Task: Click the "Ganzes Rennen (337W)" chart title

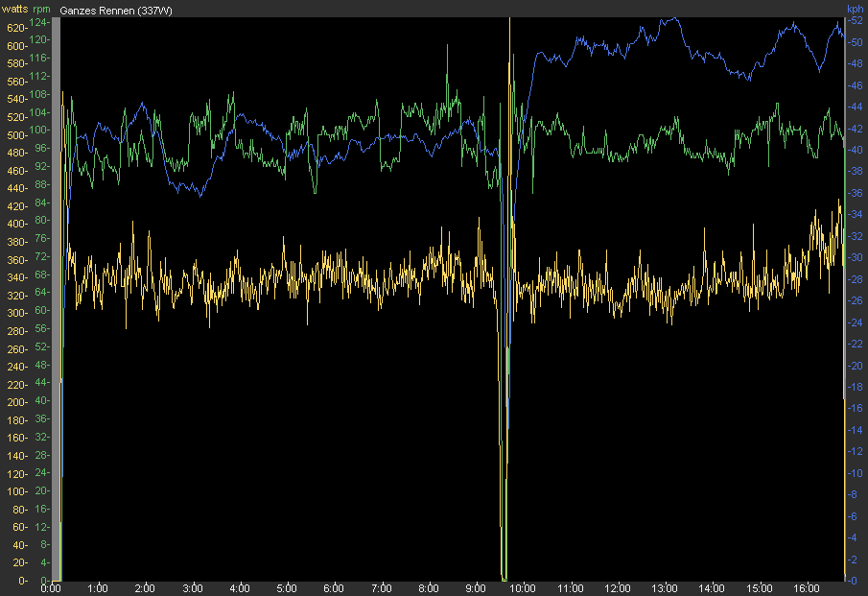Action: pyautogui.click(x=107, y=9)
